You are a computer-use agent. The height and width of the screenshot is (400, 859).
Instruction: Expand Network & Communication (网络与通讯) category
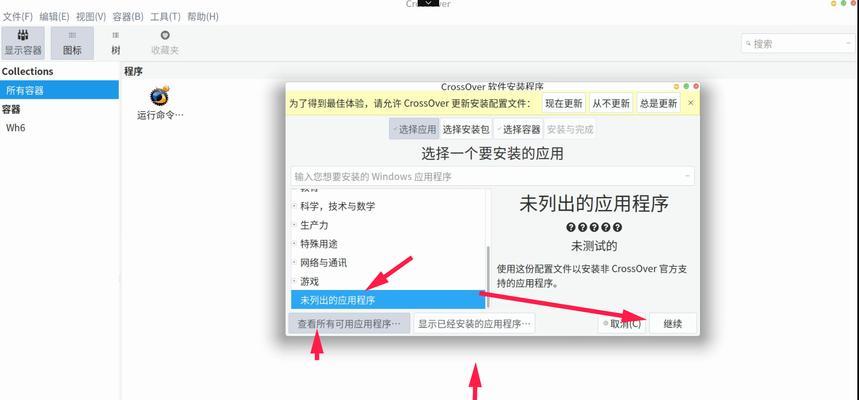coord(294,262)
